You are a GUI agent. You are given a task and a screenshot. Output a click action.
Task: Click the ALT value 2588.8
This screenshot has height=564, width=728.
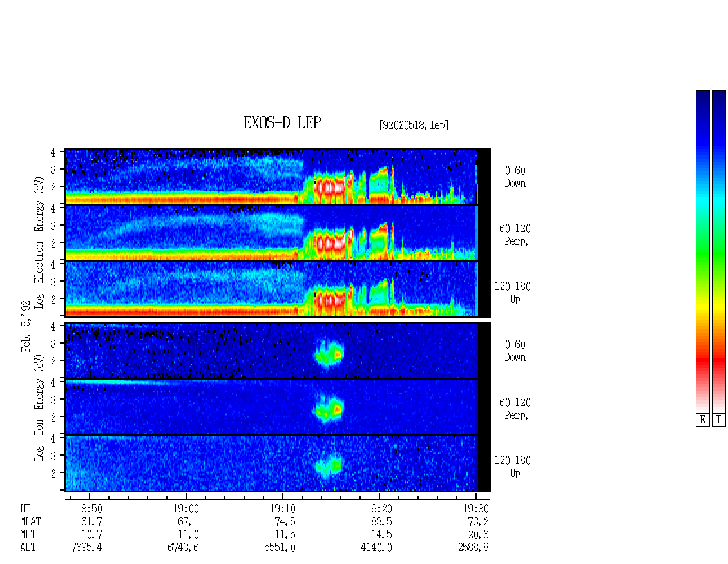[474, 548]
